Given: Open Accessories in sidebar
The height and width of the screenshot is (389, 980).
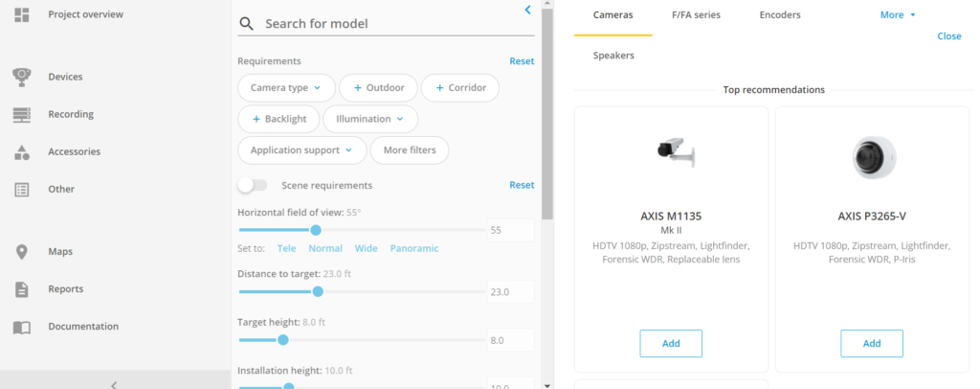Looking at the screenshot, I should click(x=75, y=152).
